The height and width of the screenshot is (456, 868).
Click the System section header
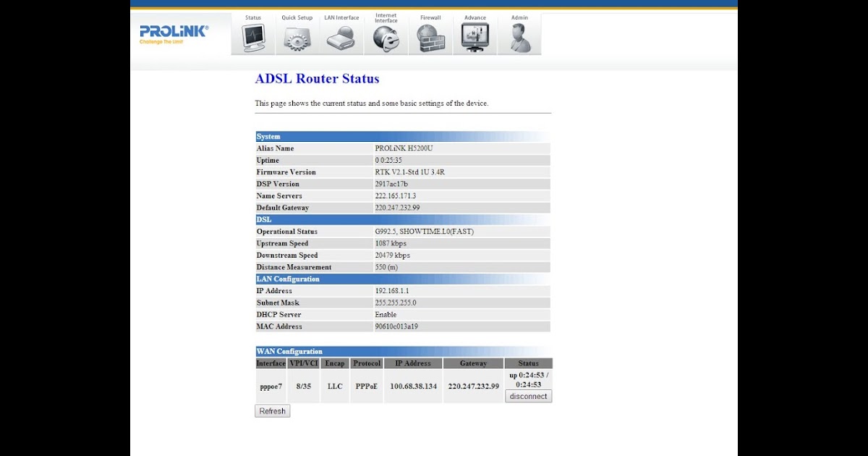tap(403, 136)
